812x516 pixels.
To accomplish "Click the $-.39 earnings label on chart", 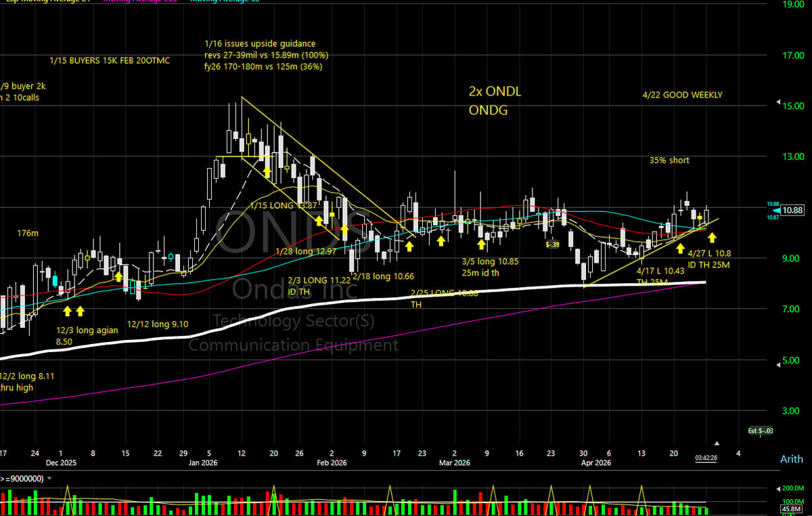I will (x=552, y=244).
